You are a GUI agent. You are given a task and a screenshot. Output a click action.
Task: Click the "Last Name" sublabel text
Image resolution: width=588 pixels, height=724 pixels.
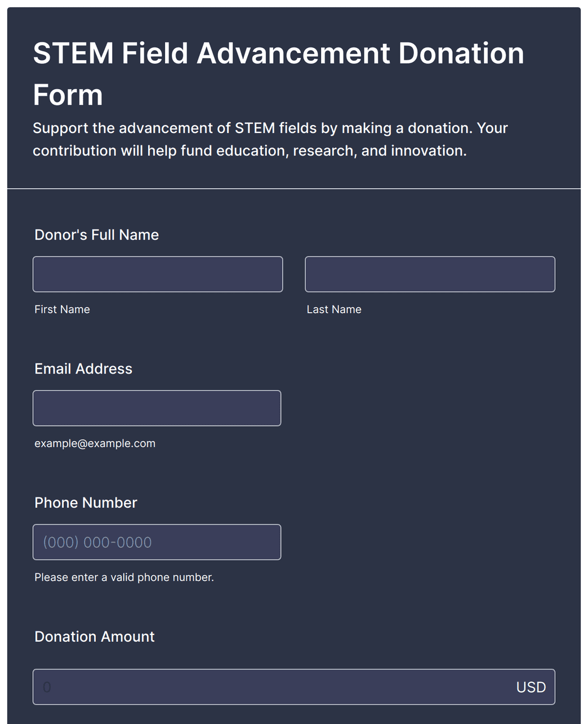click(x=334, y=309)
